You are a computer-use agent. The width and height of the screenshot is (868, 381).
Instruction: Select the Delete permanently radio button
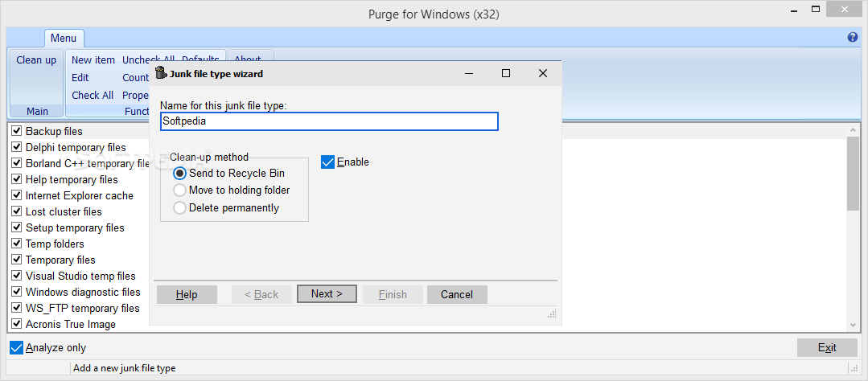coord(180,208)
